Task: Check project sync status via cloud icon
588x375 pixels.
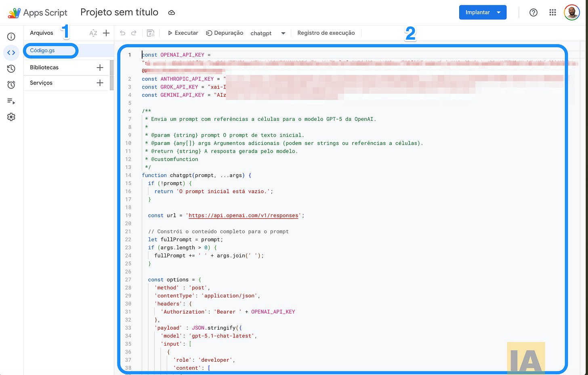Action: 171,12
